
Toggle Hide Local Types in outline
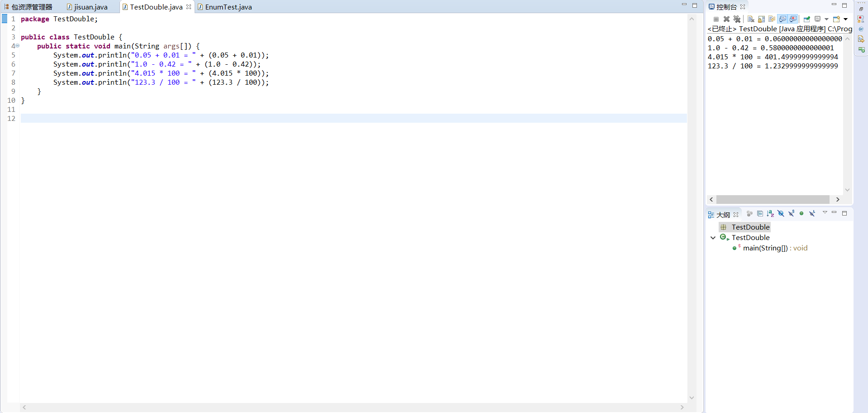[x=812, y=214]
